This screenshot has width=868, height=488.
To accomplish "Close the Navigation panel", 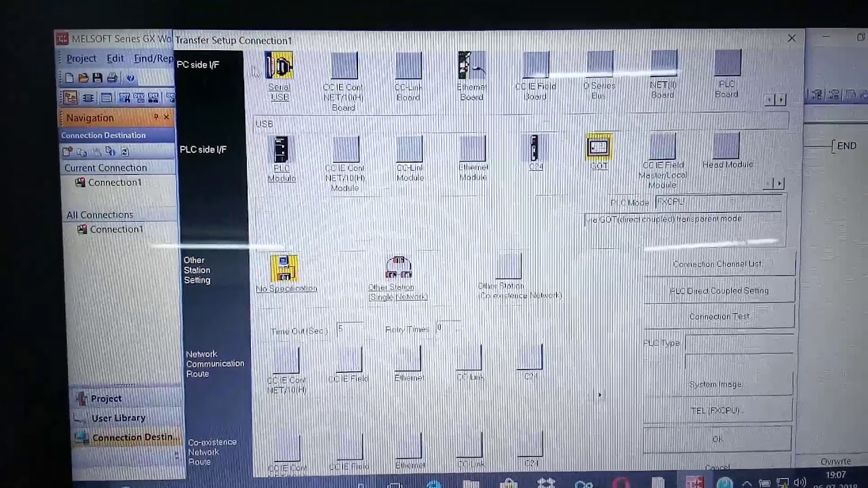I will (x=166, y=117).
